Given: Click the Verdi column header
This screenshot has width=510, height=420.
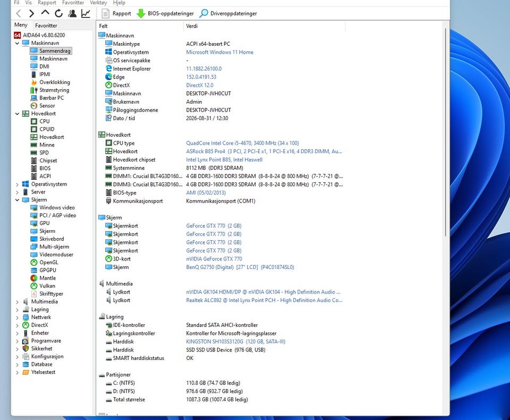Looking at the screenshot, I should click(x=264, y=26).
